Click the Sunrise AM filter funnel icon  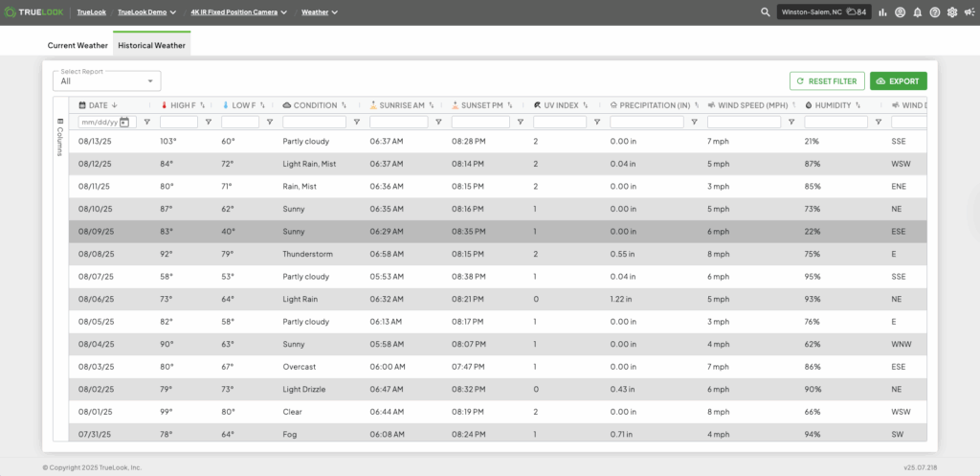click(438, 122)
